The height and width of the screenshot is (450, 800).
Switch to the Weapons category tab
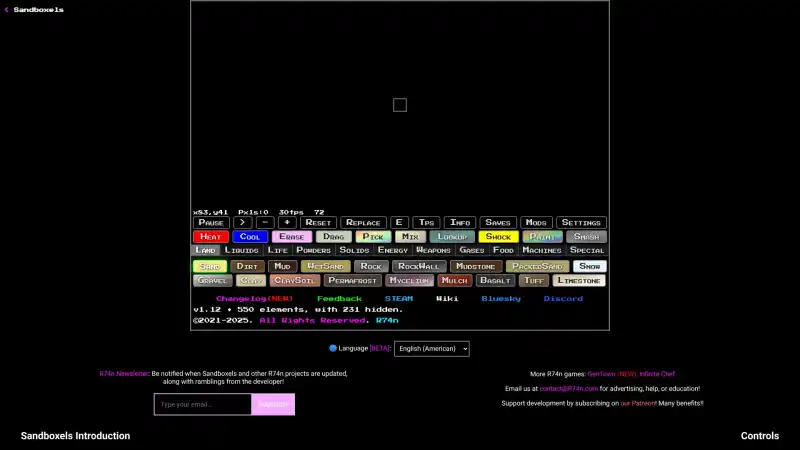(x=433, y=250)
